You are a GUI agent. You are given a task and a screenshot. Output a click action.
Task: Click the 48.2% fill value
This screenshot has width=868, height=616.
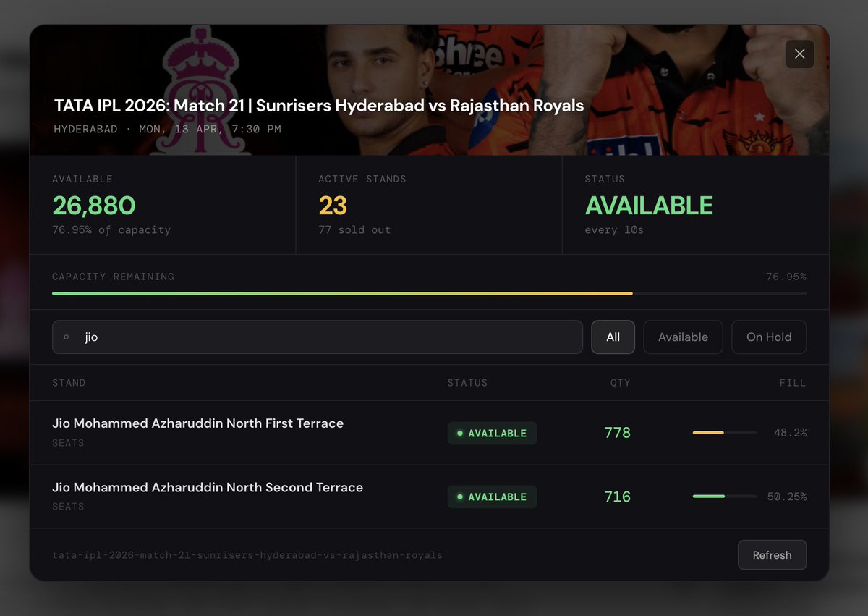790,433
